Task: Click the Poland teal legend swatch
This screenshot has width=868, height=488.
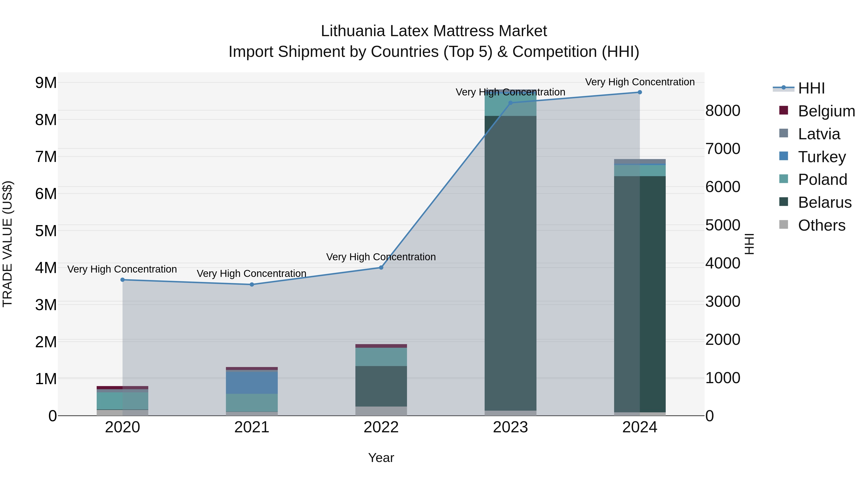Action: click(x=784, y=179)
